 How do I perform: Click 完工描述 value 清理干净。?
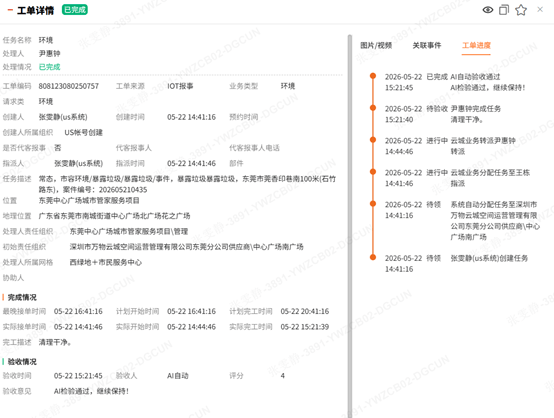coord(55,342)
